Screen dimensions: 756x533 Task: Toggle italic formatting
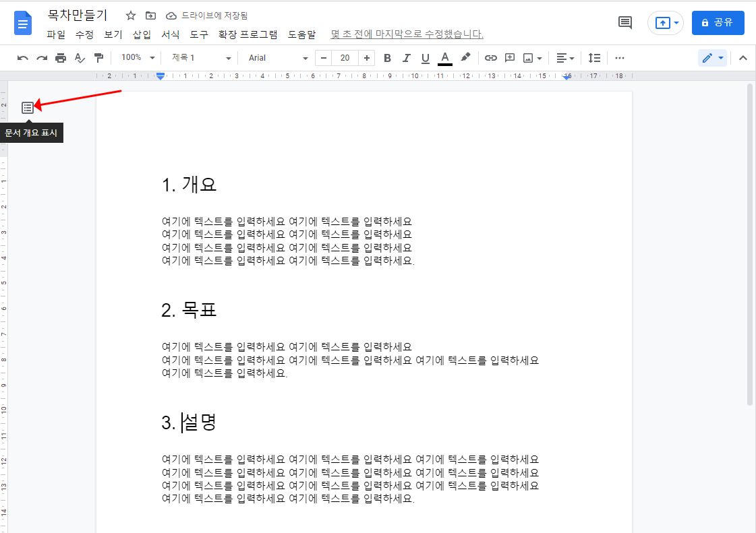tap(406, 58)
